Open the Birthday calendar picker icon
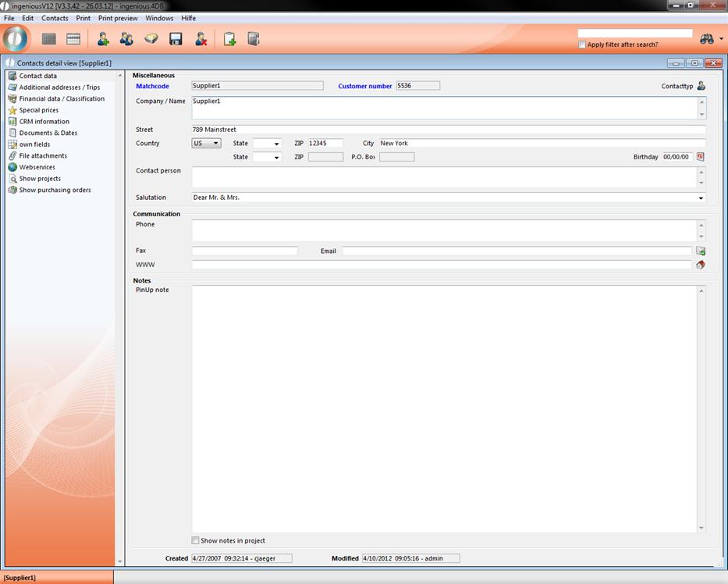 700,157
